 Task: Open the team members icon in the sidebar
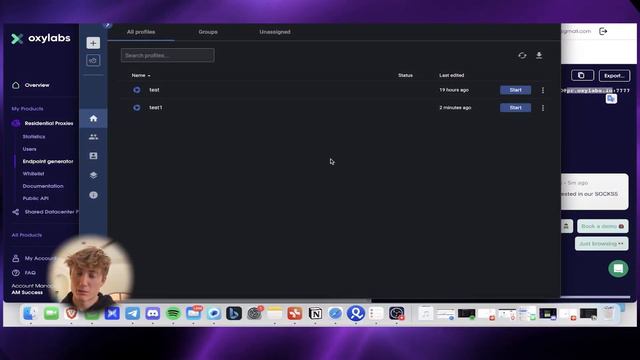click(93, 137)
